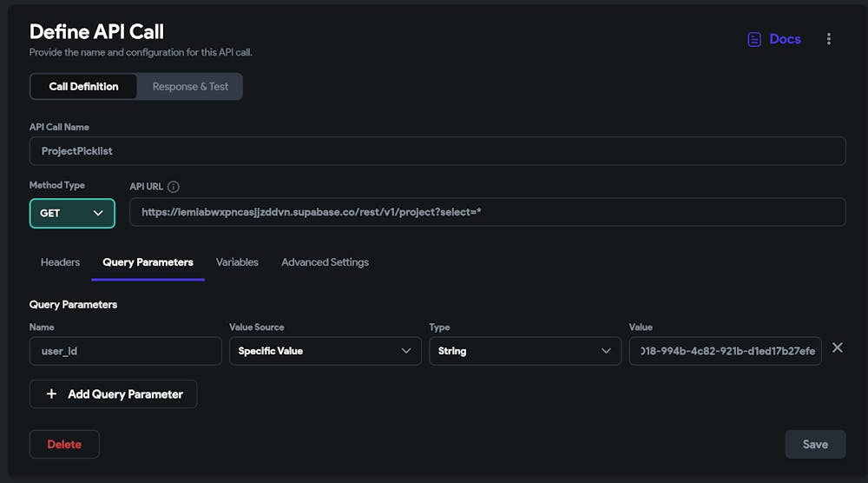The width and height of the screenshot is (868, 483).
Task: Switch to the Call Definition tab
Action: [x=83, y=86]
